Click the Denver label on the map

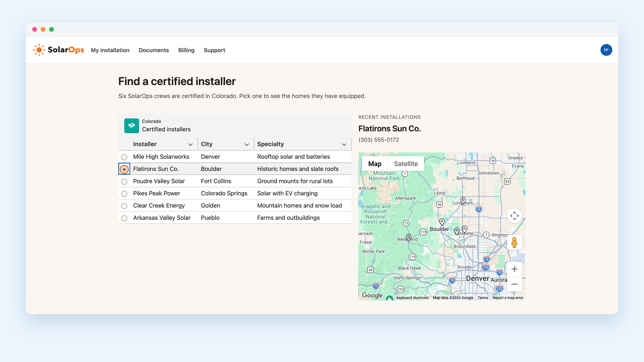point(478,278)
